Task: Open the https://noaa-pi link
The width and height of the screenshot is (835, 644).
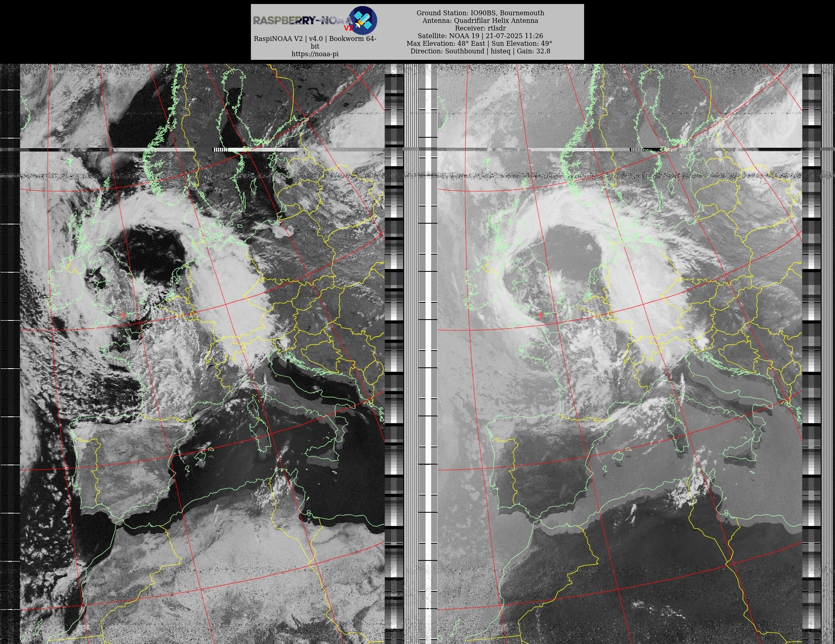Action: pos(315,54)
